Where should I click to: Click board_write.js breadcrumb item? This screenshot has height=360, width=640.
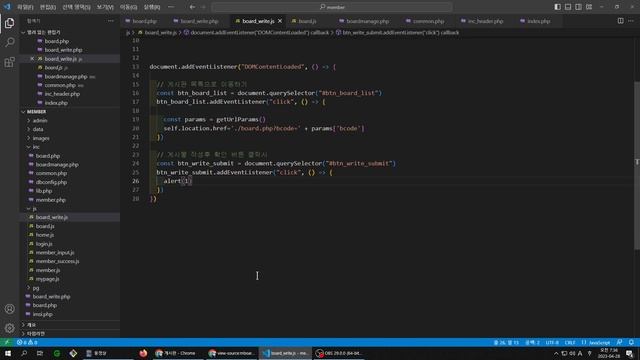coord(158,32)
